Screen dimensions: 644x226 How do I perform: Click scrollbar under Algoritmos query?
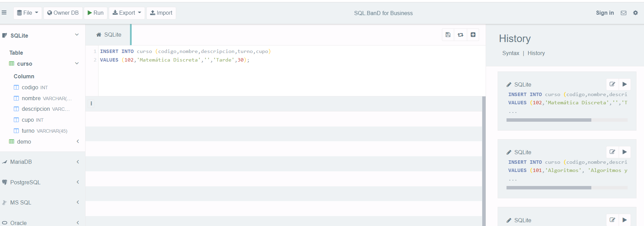[x=549, y=188]
